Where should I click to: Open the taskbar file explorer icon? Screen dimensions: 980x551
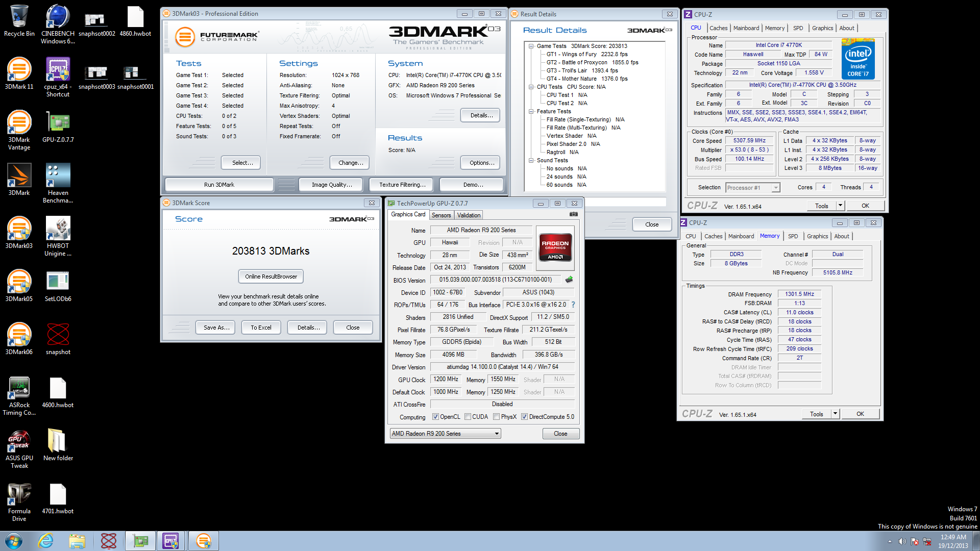[77, 541]
